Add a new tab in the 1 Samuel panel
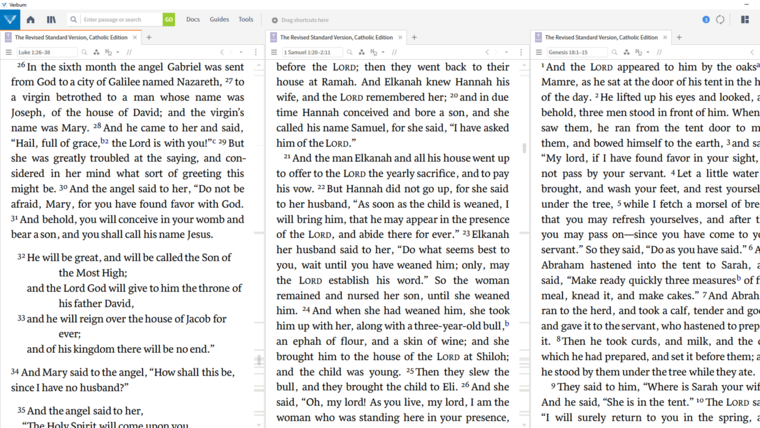This screenshot has height=428, width=760. point(414,37)
